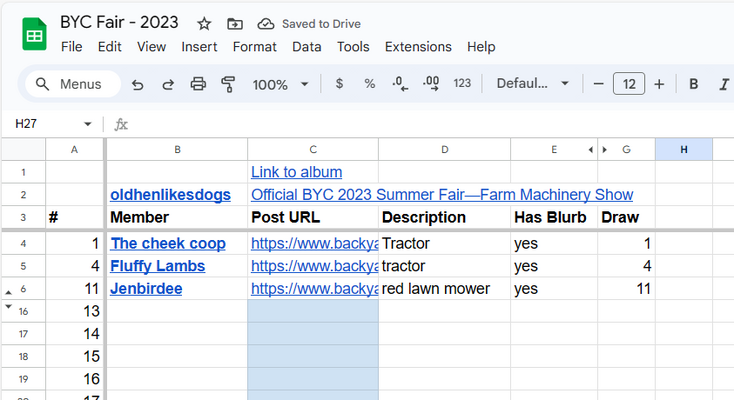This screenshot has width=734, height=400.
Task: Expand the Name Box dropdown arrow
Action: point(88,124)
